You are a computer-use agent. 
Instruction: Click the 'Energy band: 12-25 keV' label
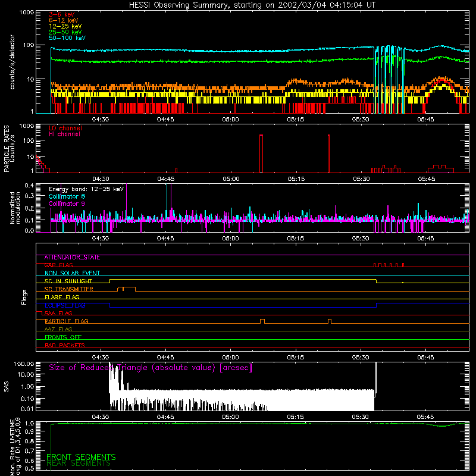point(86,189)
